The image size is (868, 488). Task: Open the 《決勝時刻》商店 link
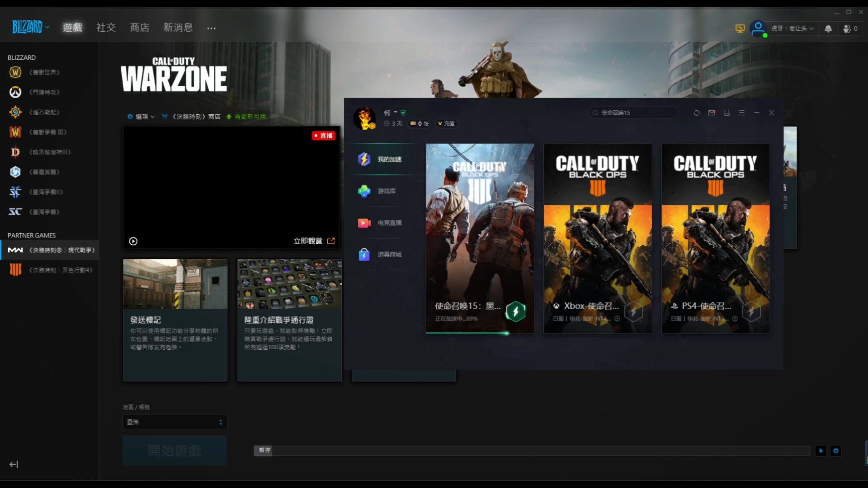[191, 117]
